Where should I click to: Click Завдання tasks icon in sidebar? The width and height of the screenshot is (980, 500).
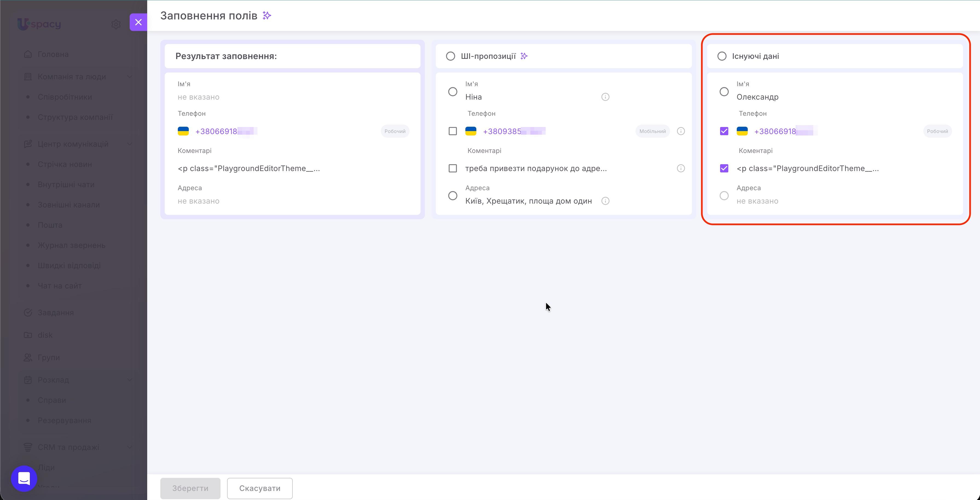click(28, 313)
